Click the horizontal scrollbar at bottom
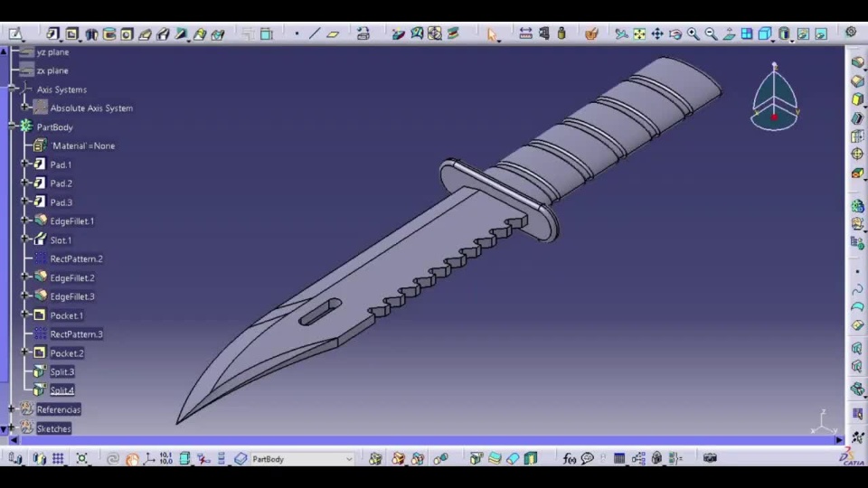The width and height of the screenshot is (868, 488). click(x=426, y=440)
